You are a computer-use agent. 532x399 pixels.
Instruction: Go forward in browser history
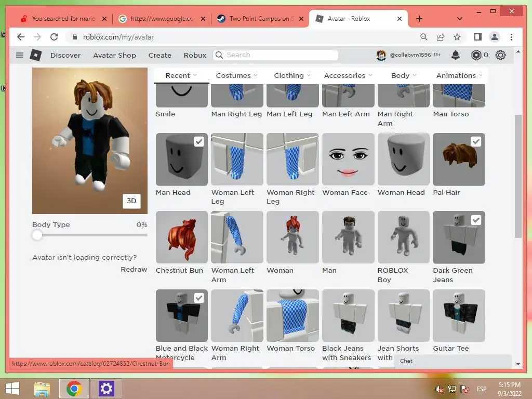tap(37, 37)
